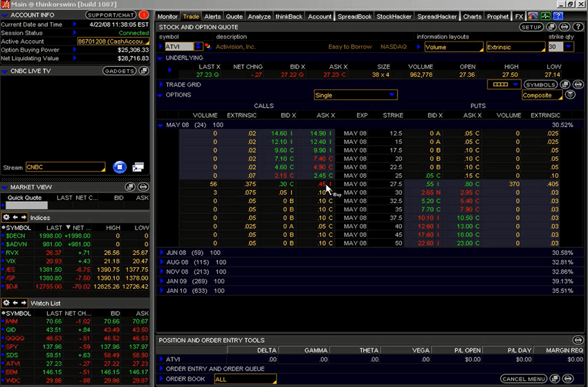Expand the TRADE GRID section
The height and width of the screenshot is (387, 588).
pyautogui.click(x=161, y=85)
